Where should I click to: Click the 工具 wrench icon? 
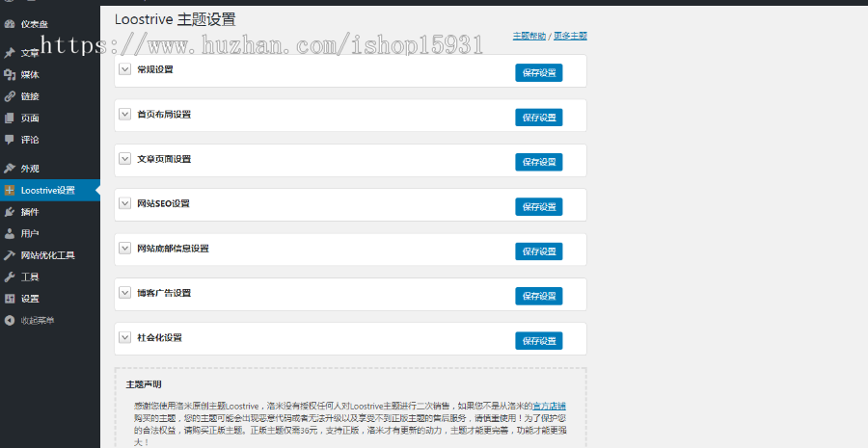point(10,277)
